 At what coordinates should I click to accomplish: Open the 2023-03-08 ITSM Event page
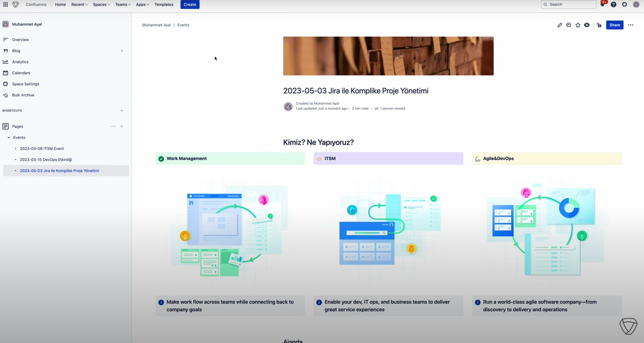click(42, 149)
